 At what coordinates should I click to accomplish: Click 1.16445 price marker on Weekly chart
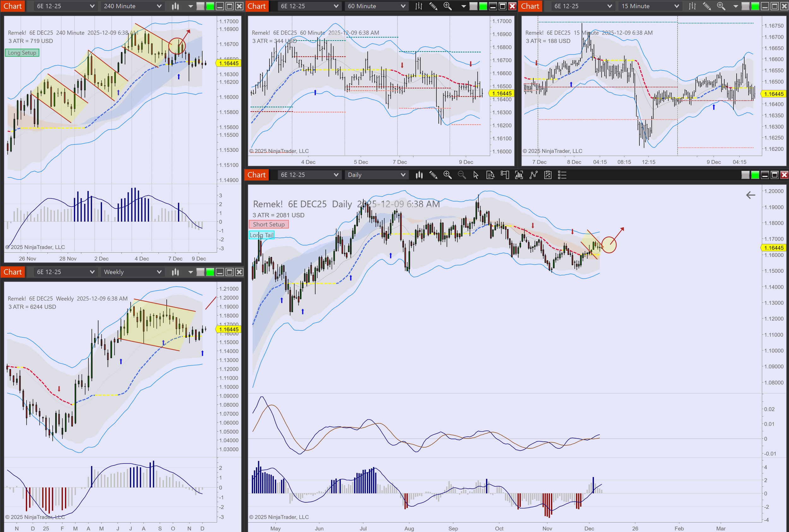228,329
